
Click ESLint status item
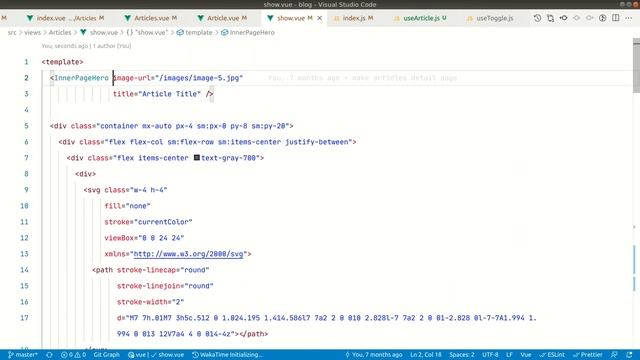552,355
